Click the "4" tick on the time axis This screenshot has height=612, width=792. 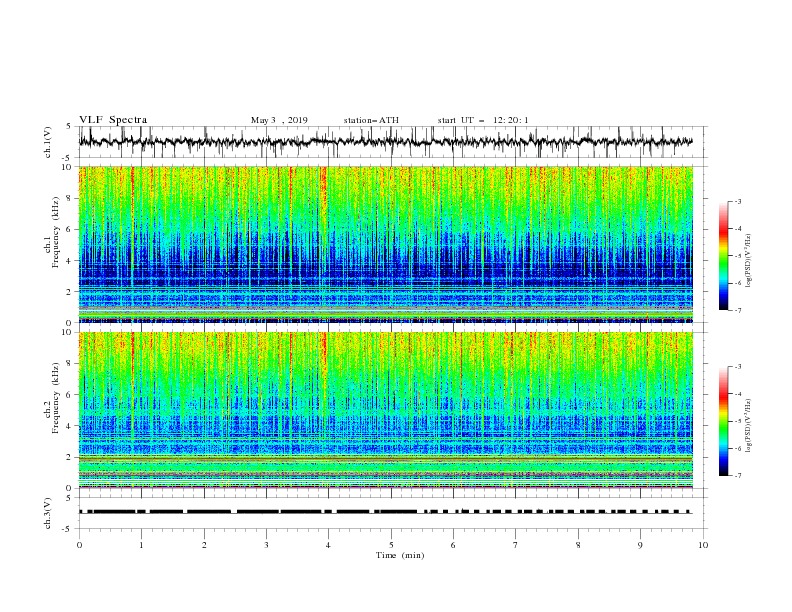click(329, 545)
